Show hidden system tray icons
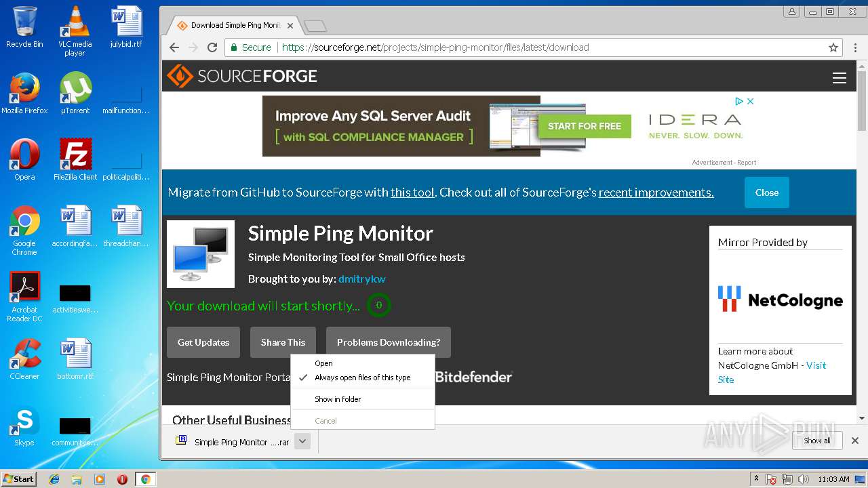Image resolution: width=868 pixels, height=488 pixels. [756, 479]
